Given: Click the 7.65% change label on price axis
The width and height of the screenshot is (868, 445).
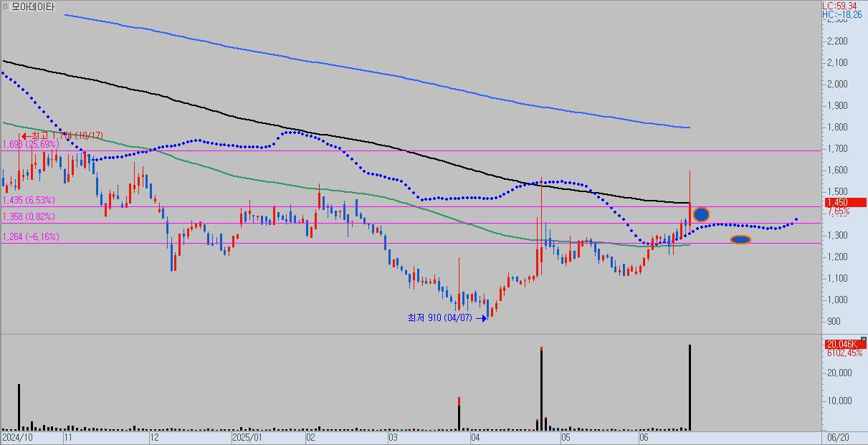Looking at the screenshot, I should (837, 211).
